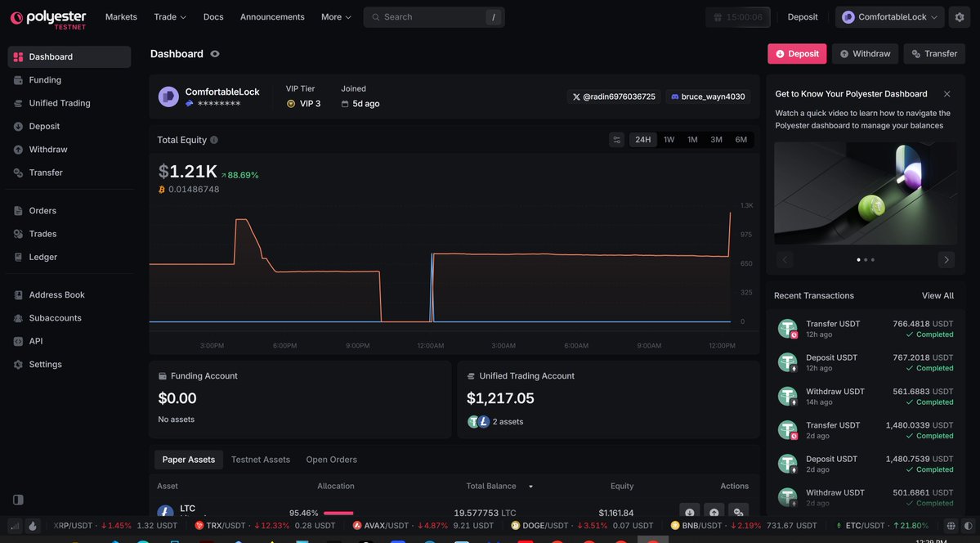Select the second carousel dot indicator
The image size is (980, 543).
point(866,259)
